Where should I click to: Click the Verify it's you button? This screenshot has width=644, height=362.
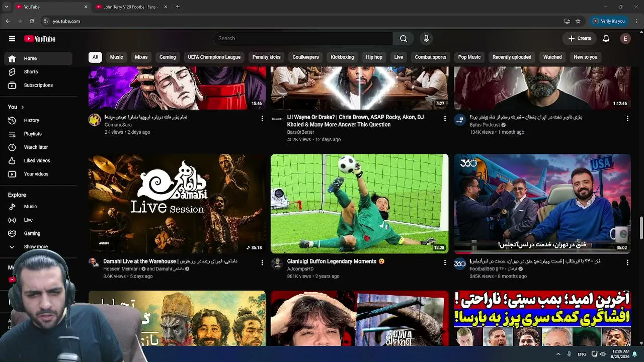(609, 21)
